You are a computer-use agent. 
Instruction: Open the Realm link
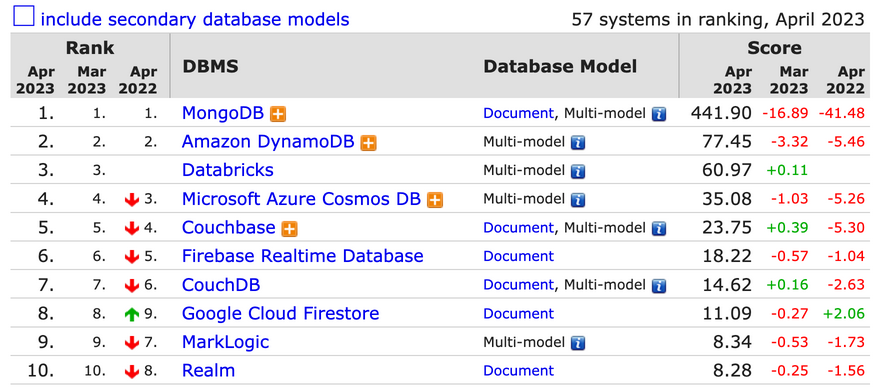point(208,370)
